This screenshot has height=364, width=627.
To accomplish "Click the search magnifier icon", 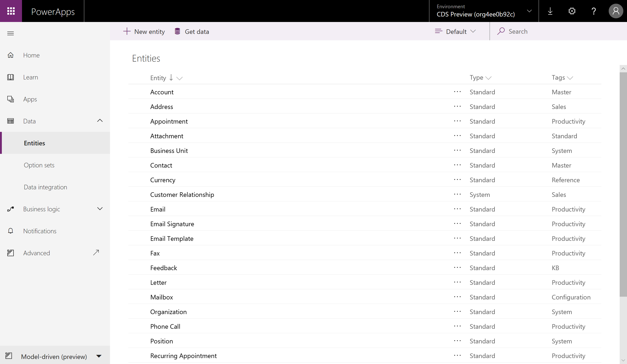I will coord(501,31).
